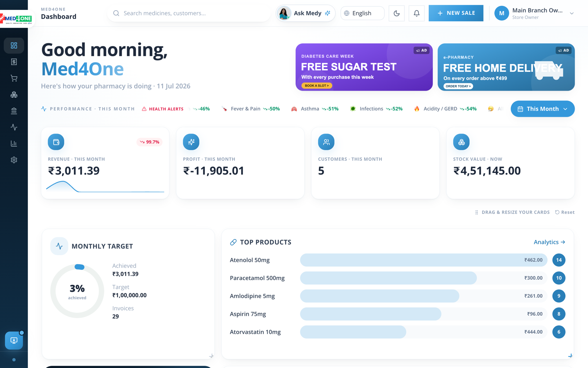Click the stock value boxes icon
This screenshot has width=588, height=368.
tap(461, 142)
